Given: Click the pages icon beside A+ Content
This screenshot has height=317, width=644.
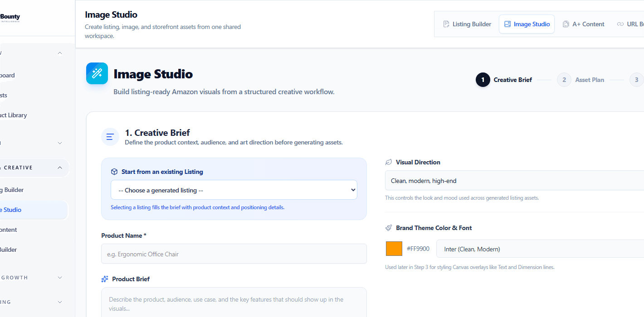Looking at the screenshot, I should click(x=565, y=24).
